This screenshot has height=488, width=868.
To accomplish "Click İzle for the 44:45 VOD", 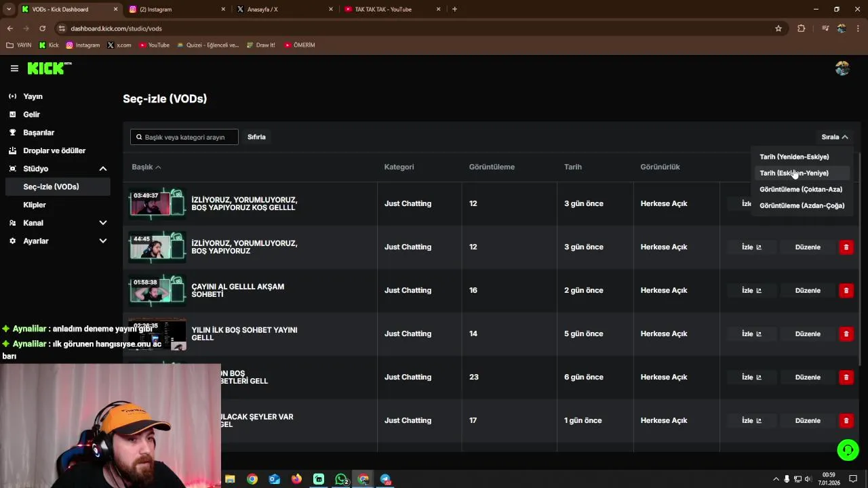I will click(751, 247).
